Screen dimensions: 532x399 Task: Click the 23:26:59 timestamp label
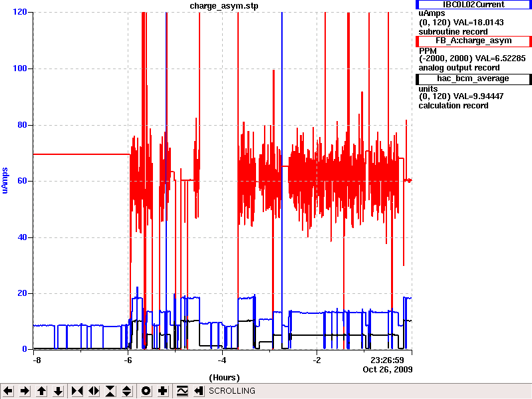(387, 360)
